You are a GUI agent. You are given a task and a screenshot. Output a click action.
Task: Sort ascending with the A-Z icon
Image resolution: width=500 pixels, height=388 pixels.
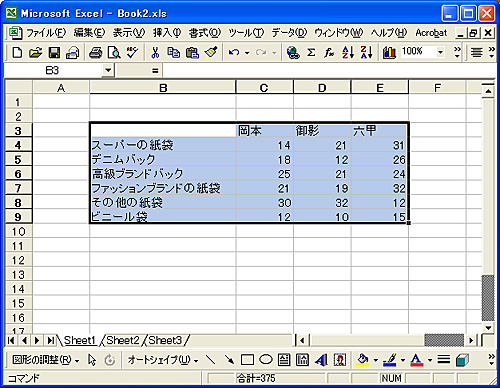[348, 52]
